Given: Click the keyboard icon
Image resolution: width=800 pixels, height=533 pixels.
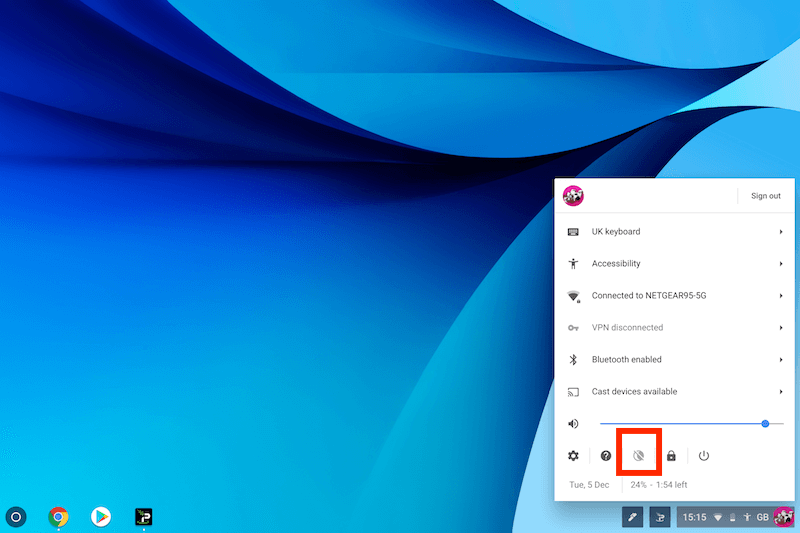Looking at the screenshot, I should point(573,232).
